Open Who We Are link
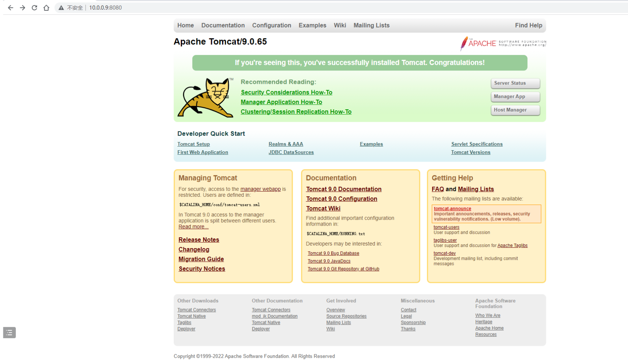The image size is (628, 364). (x=488, y=316)
